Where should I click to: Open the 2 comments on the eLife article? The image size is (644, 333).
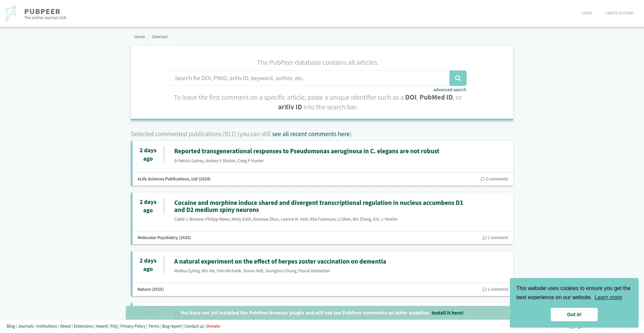pyautogui.click(x=494, y=179)
